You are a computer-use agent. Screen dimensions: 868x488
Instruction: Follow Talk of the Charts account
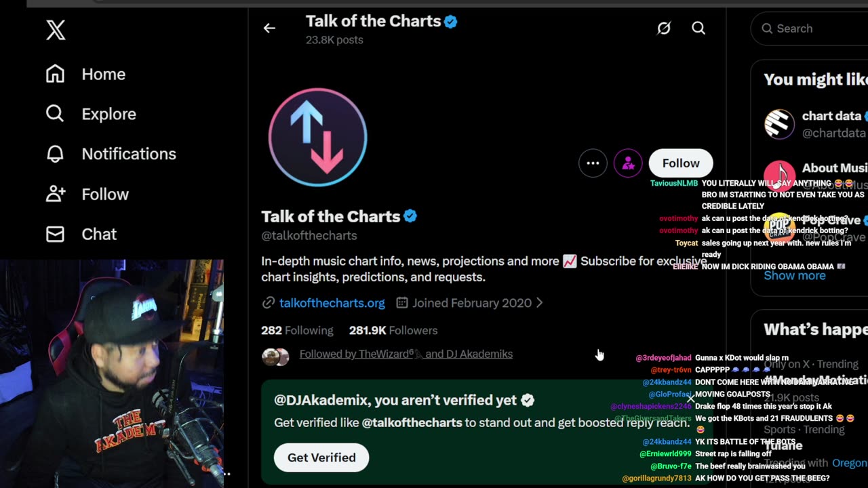point(680,163)
